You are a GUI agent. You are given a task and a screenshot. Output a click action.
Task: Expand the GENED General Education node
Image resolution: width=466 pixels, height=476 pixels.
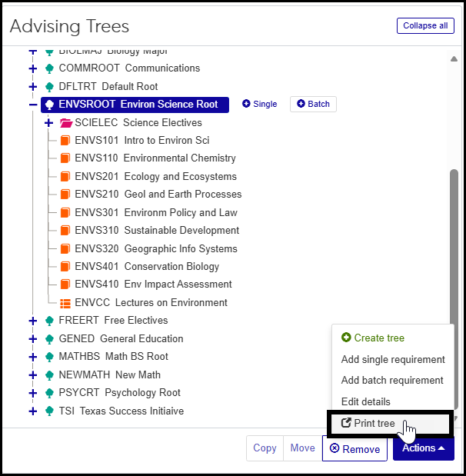coord(33,339)
